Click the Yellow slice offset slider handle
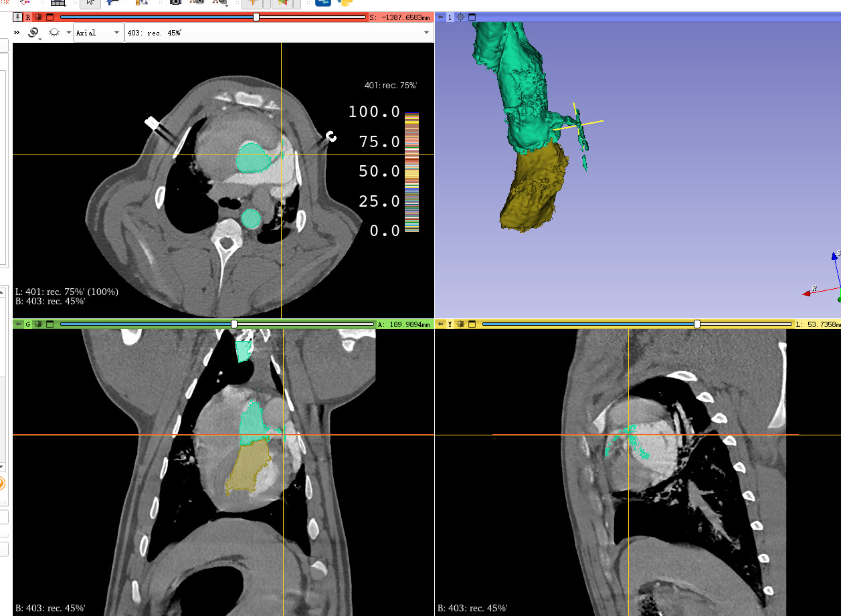 [x=697, y=324]
